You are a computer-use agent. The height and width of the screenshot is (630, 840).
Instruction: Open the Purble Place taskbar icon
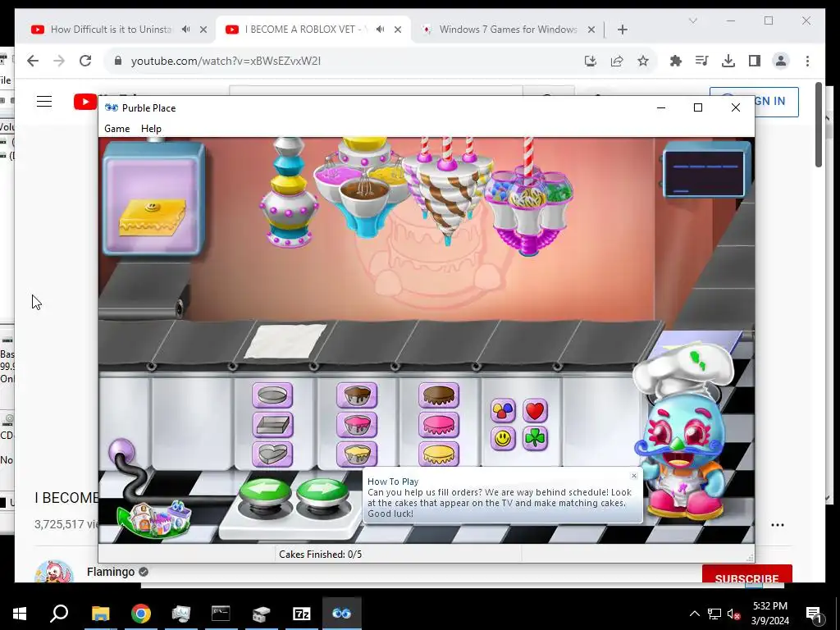tap(342, 614)
